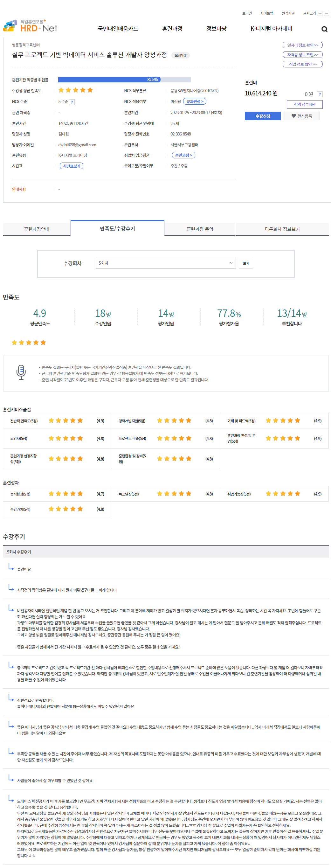Click help icon beside 0 원 cost
The width and height of the screenshot is (331, 868).
320,94
